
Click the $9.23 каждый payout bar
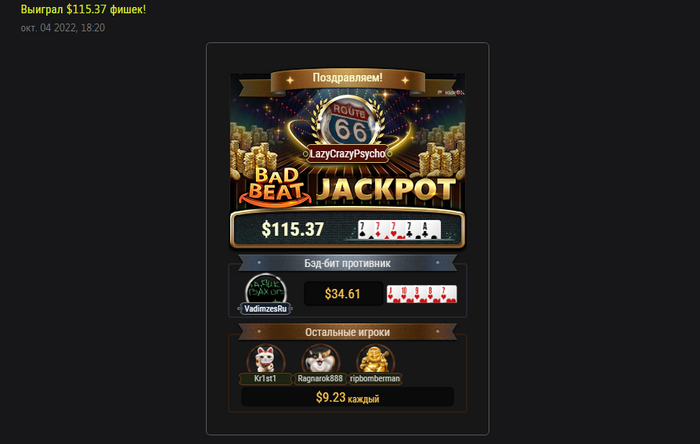click(x=347, y=397)
